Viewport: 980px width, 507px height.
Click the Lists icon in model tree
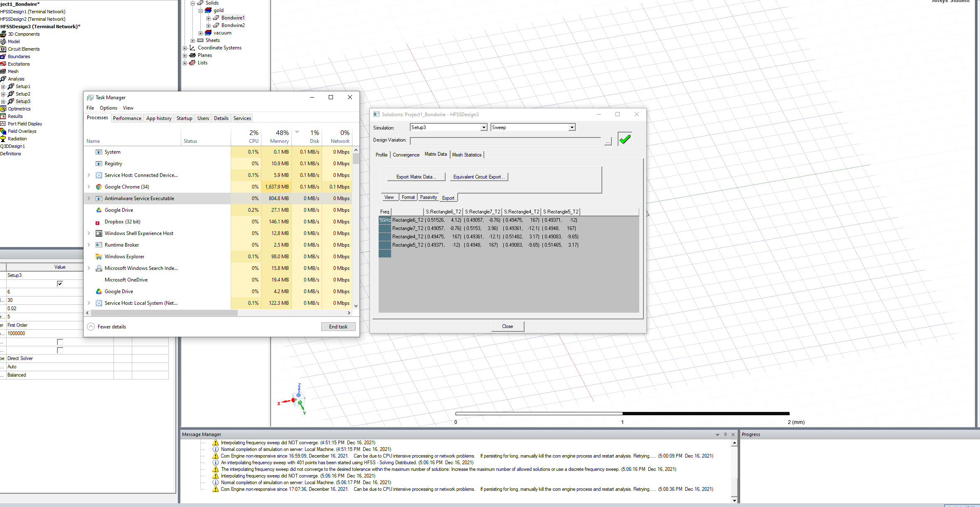tap(192, 63)
